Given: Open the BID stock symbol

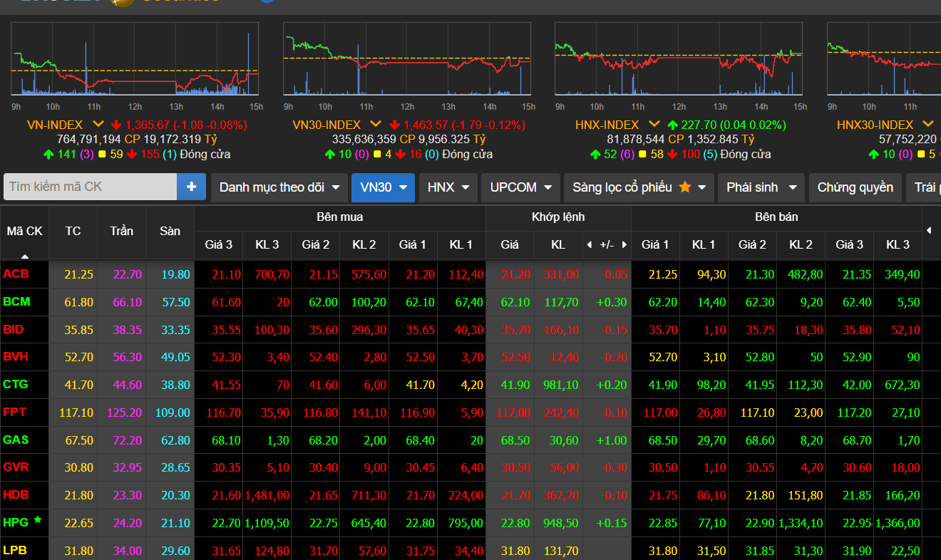Looking at the screenshot, I should point(14,329).
